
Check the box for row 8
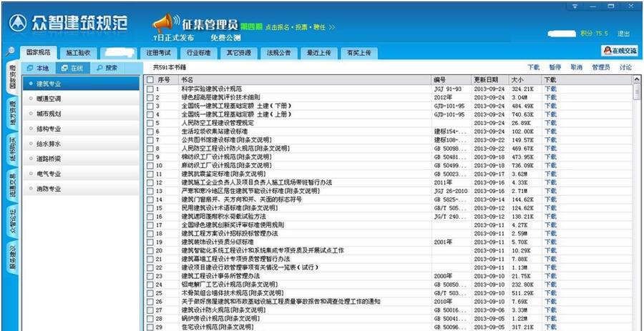pos(150,148)
